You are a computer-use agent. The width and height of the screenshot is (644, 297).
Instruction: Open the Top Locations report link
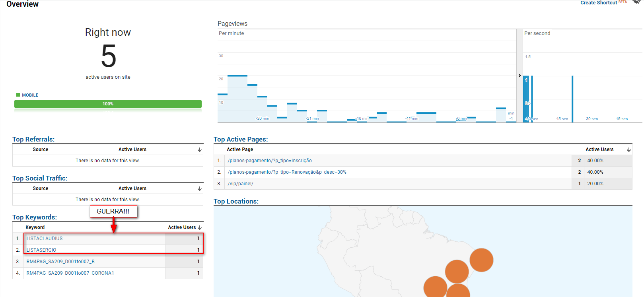pyautogui.click(x=236, y=202)
